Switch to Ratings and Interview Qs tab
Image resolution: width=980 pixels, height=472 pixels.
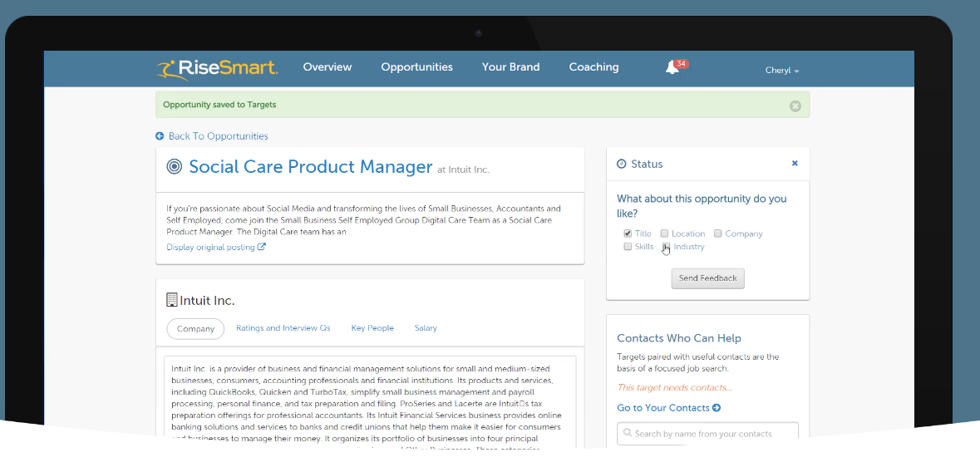click(283, 328)
